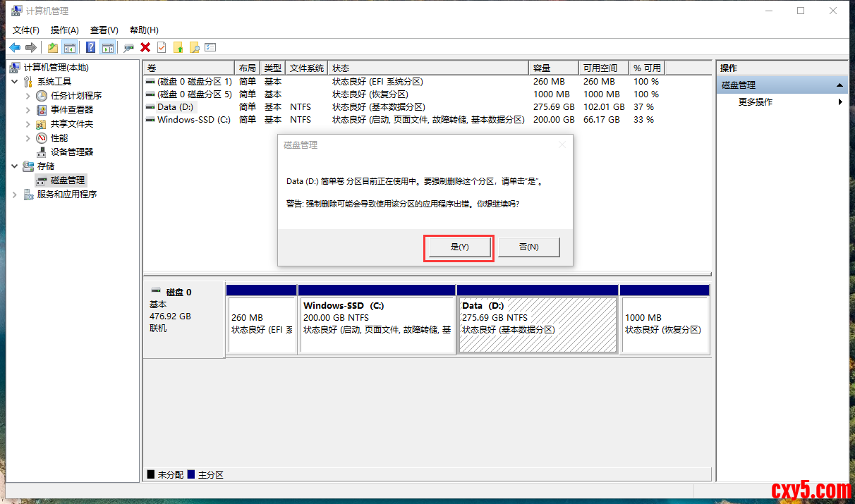Expand the 任务计划程序 tree node
The image size is (855, 504).
28,96
